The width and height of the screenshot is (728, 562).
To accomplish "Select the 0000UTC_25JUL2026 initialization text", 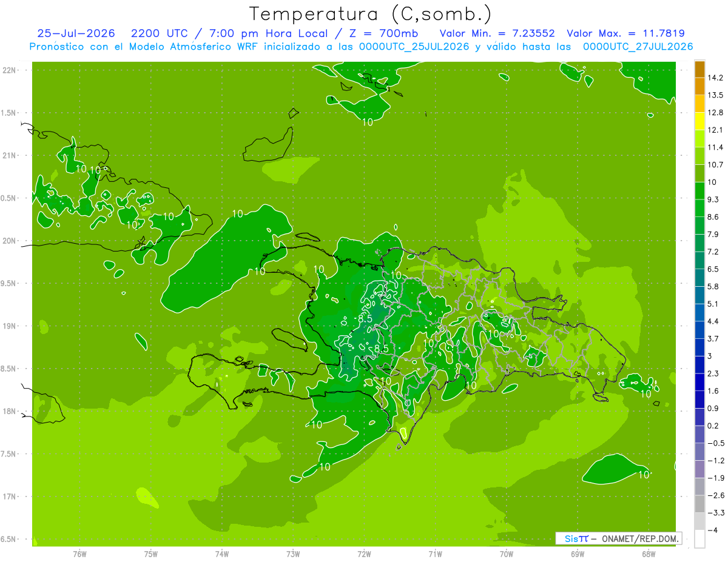I will click(414, 47).
